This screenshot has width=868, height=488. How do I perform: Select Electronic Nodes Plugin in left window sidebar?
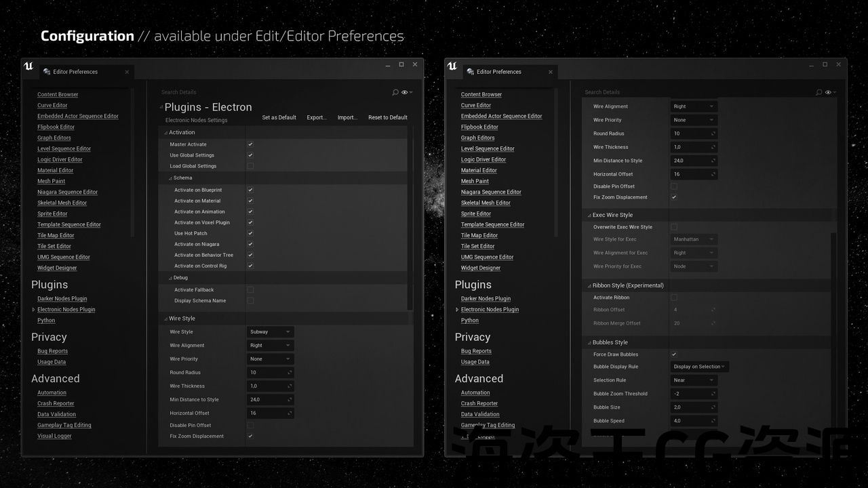(66, 310)
